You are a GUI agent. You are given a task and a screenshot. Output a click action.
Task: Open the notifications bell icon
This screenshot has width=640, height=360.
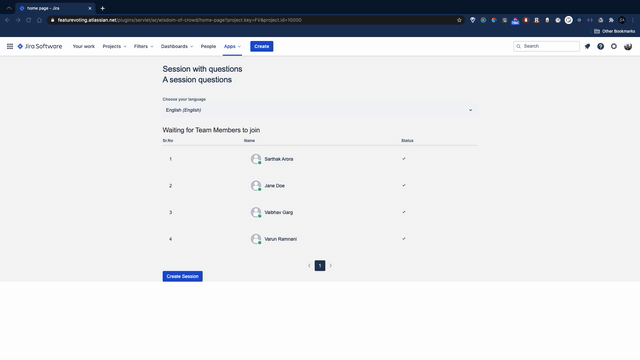pos(587,47)
